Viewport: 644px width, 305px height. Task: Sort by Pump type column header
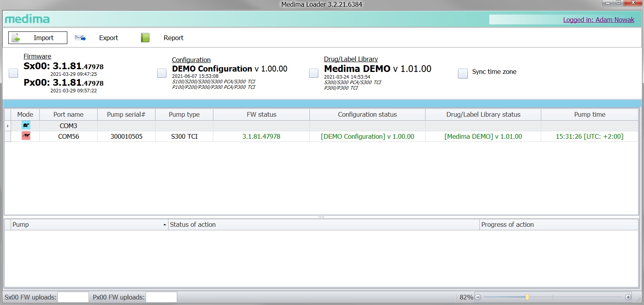pos(184,114)
